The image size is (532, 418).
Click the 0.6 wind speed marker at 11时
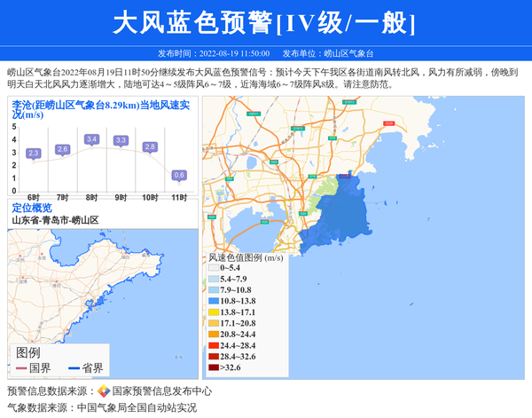(179, 175)
